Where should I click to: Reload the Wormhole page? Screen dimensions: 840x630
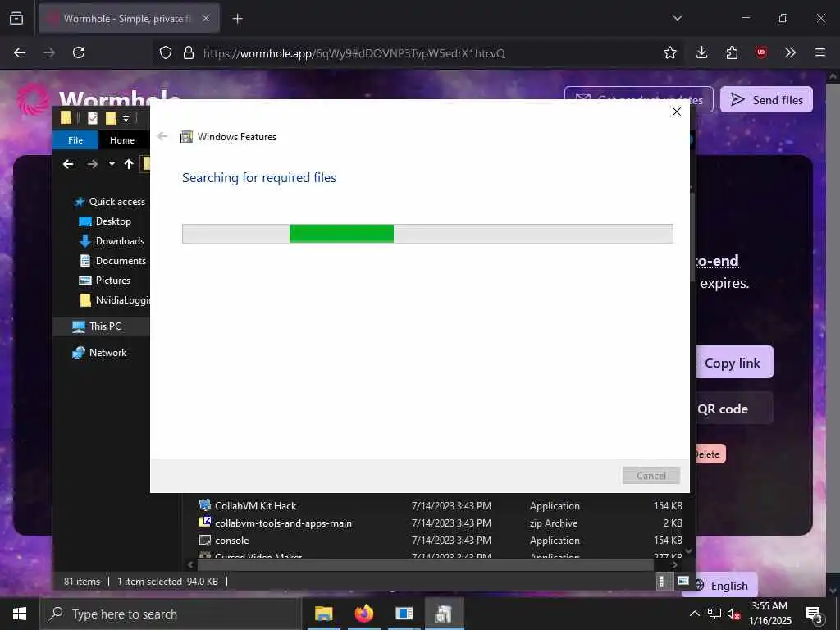(x=79, y=52)
